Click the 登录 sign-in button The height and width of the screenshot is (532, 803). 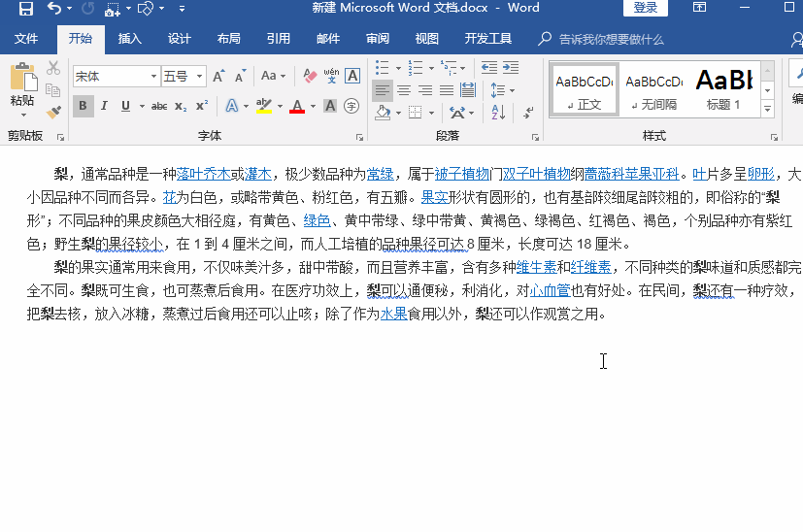[646, 8]
